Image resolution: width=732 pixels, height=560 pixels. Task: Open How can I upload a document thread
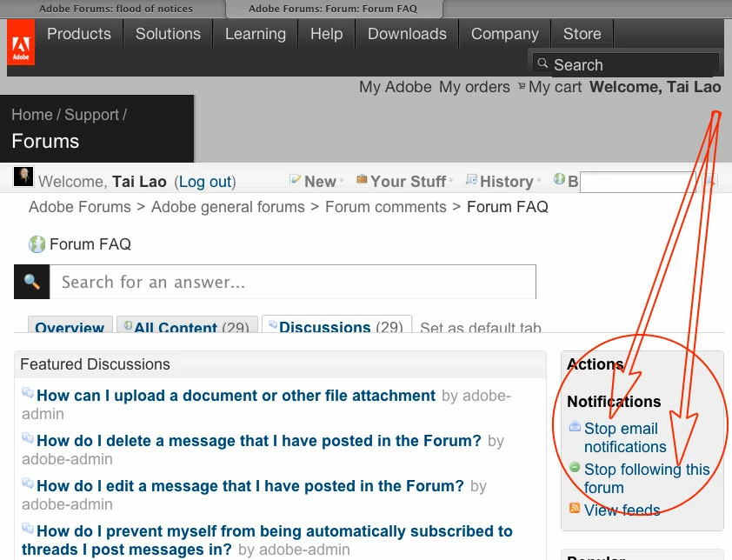[x=236, y=396]
